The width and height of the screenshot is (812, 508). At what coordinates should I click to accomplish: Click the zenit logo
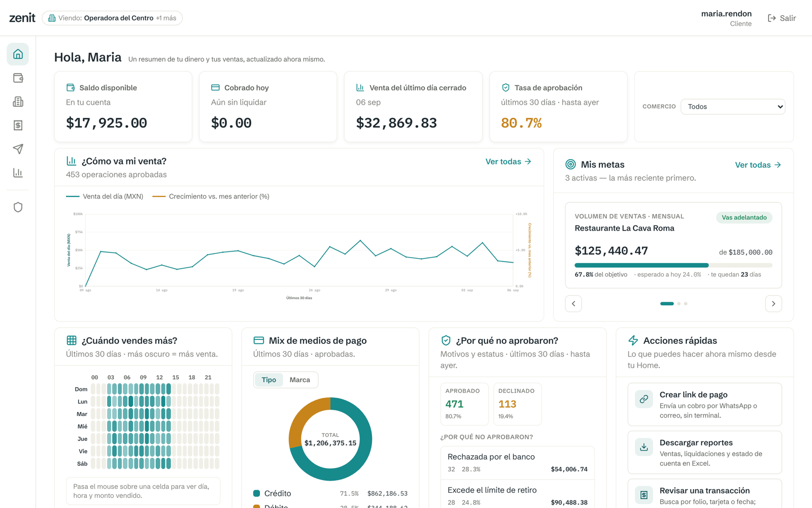point(22,18)
